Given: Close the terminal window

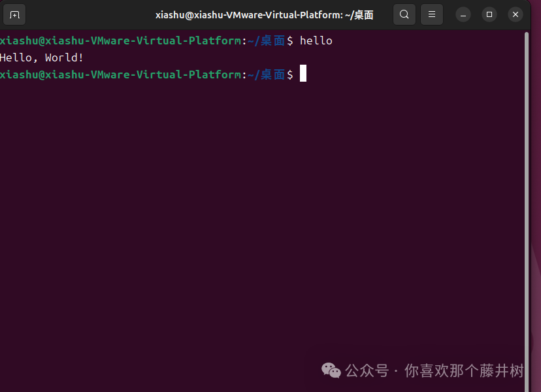Looking at the screenshot, I should 516,14.
